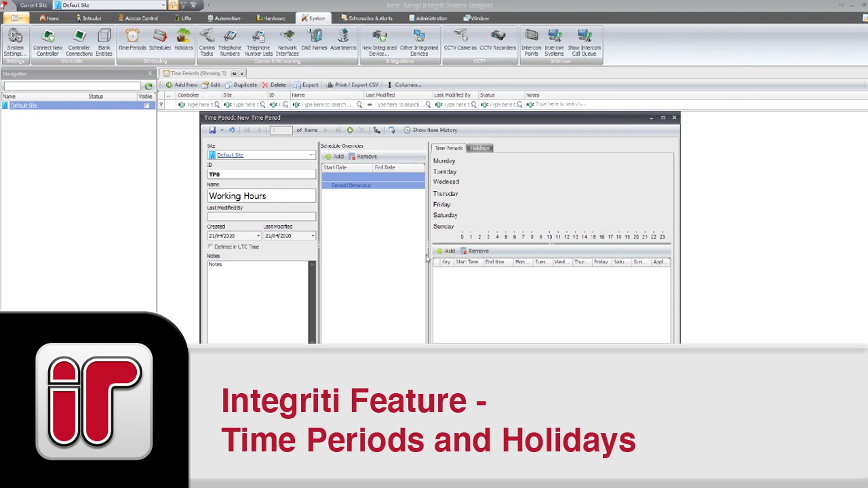Open Intercom Points

click(531, 42)
